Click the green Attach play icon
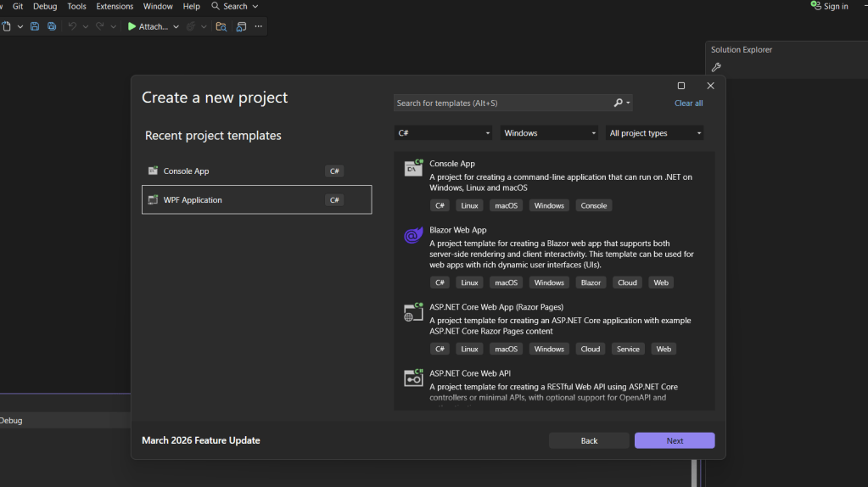 [x=132, y=26]
